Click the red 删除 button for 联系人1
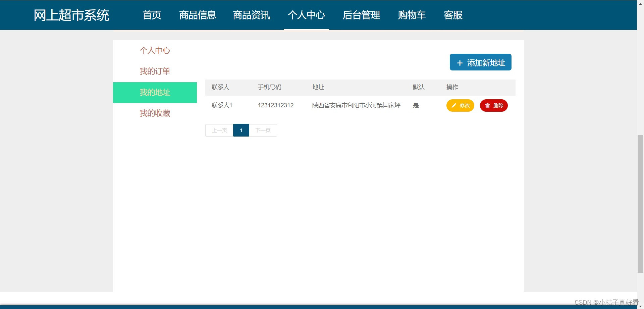The width and height of the screenshot is (644, 309). tap(494, 105)
